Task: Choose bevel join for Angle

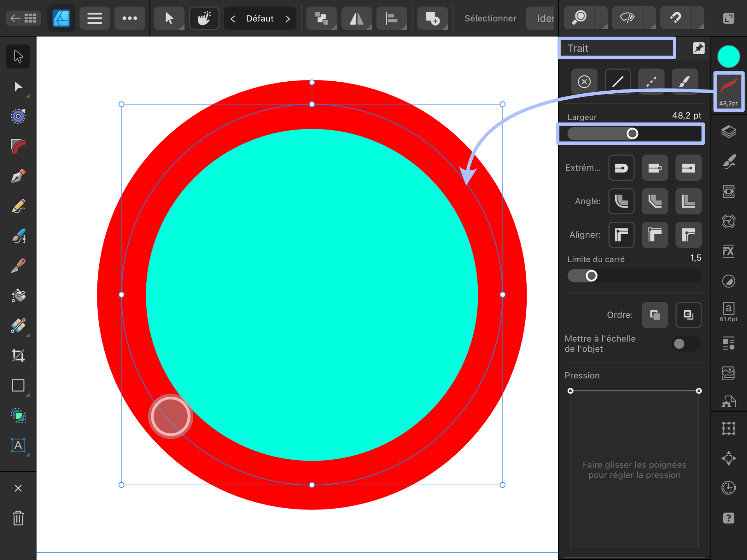Action: (x=655, y=201)
